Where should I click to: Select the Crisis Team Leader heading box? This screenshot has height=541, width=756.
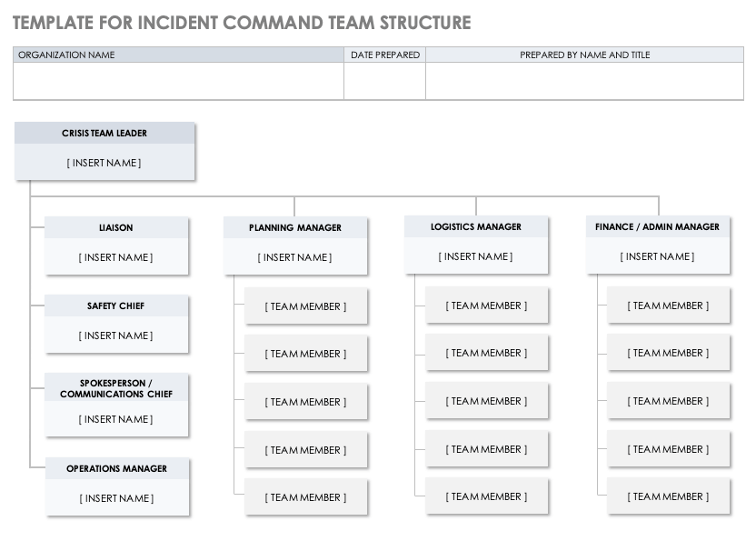[104, 134]
